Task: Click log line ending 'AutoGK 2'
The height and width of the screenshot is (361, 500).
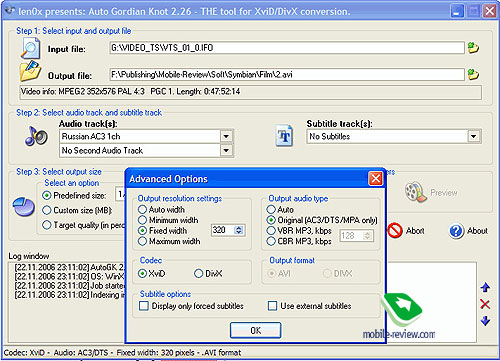Action: [x=69, y=267]
